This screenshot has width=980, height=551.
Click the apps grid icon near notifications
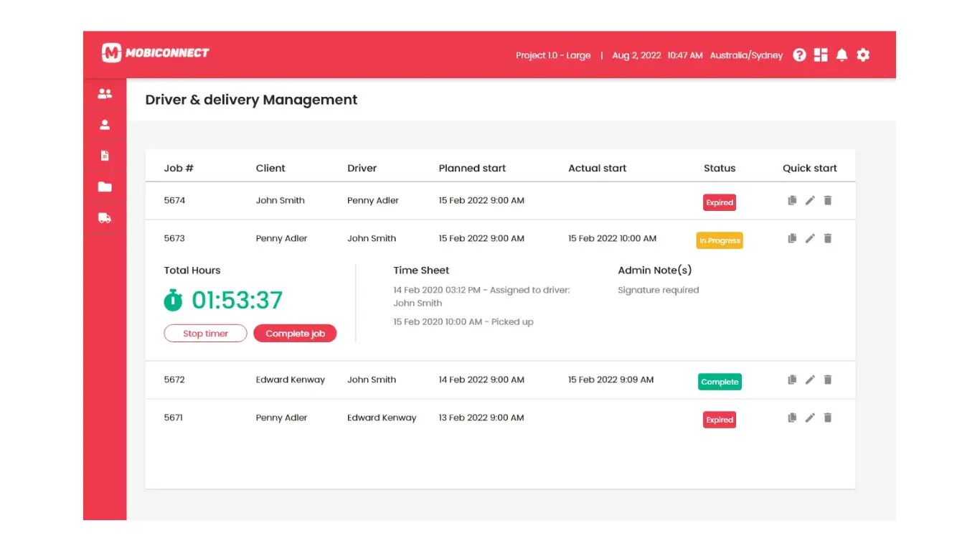[x=821, y=55]
